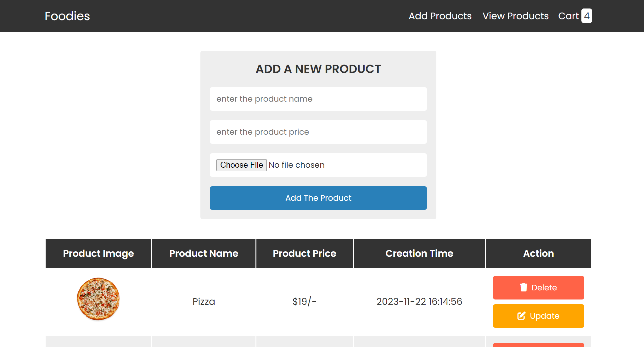Click the trash icon in the Delete button

[524, 288]
